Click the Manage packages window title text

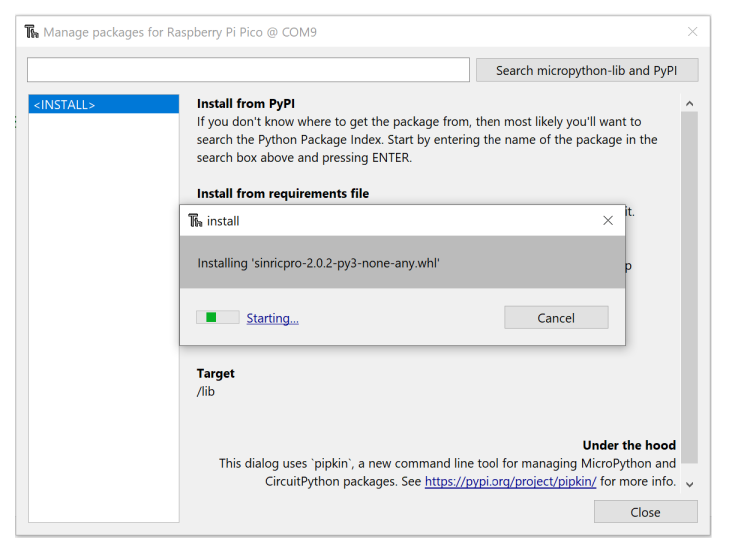pos(180,32)
